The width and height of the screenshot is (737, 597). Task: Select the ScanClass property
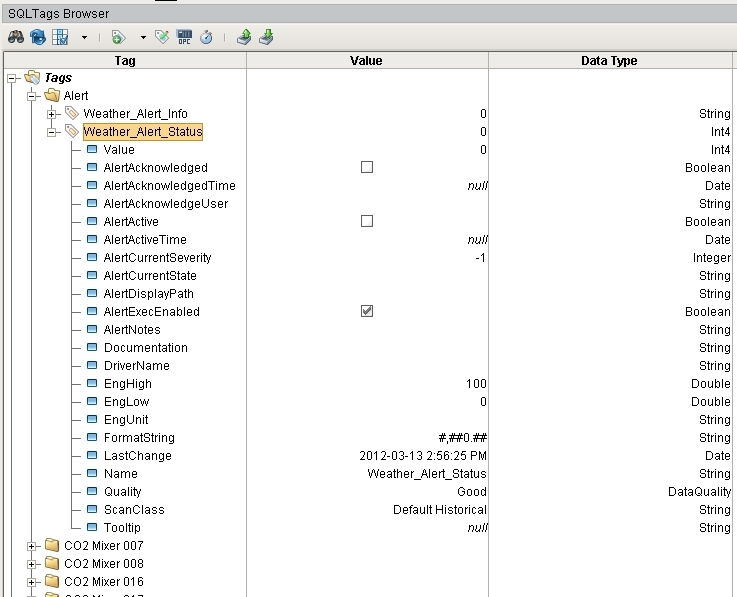[x=134, y=510]
